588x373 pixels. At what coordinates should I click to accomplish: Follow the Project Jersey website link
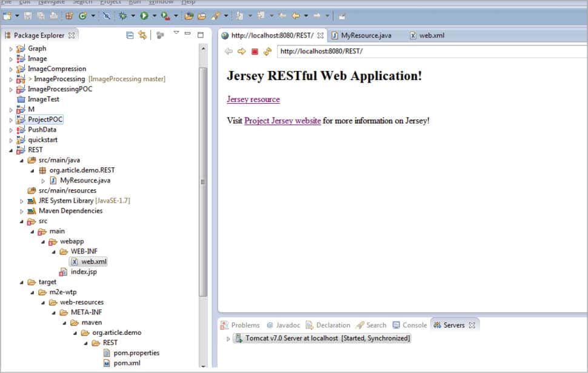282,121
